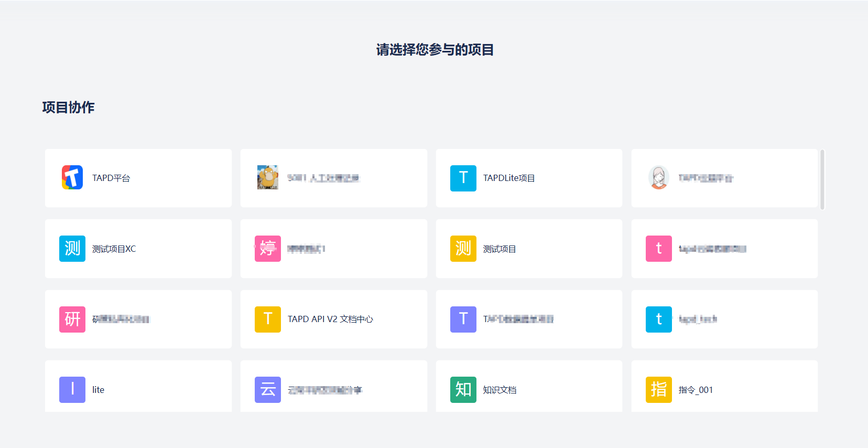The width and height of the screenshot is (868, 448).
Task: Click the blue lowercase t project icon
Action: (659, 319)
